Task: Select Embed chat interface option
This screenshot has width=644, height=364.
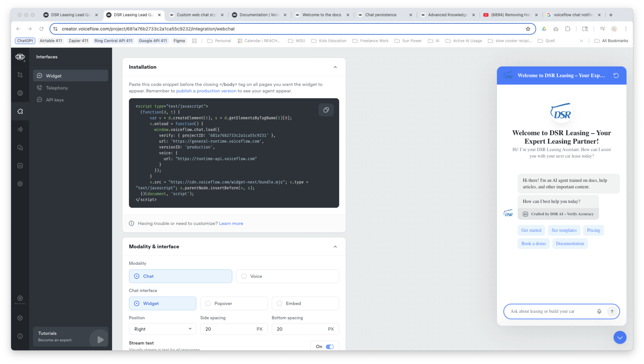Action: tap(305, 303)
